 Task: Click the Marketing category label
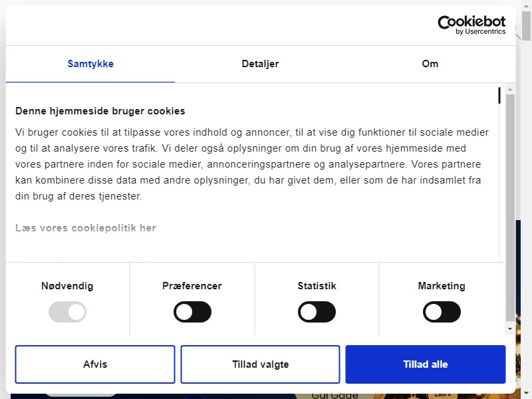pos(442,286)
